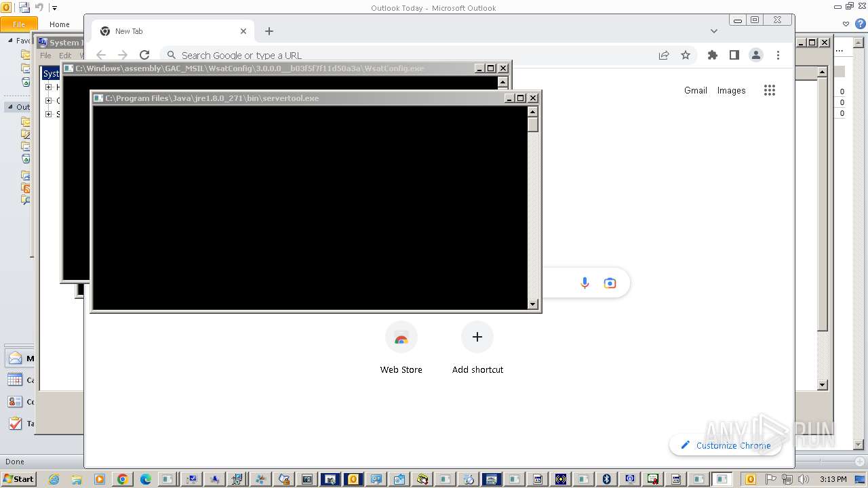Click scroll up arrow in System Information pane

(x=823, y=72)
